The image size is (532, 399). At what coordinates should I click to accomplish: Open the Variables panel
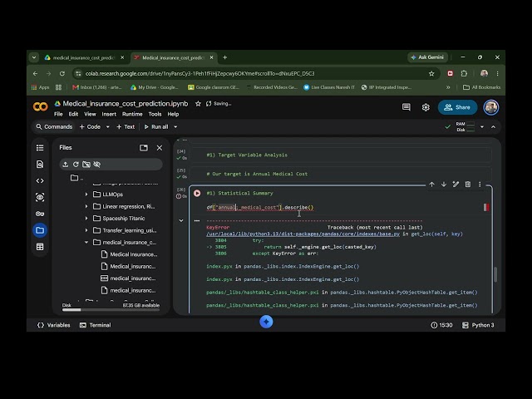(53, 325)
